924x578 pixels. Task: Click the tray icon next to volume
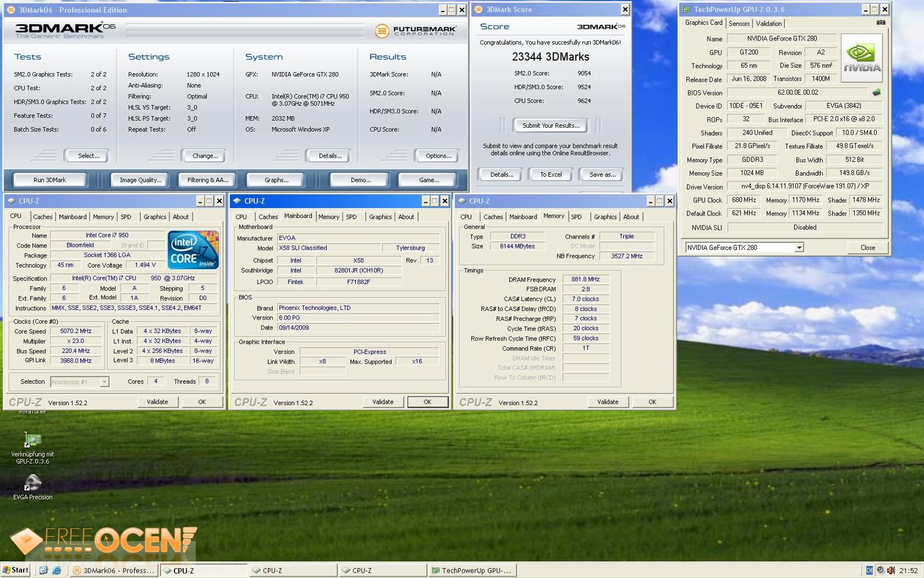(x=880, y=570)
